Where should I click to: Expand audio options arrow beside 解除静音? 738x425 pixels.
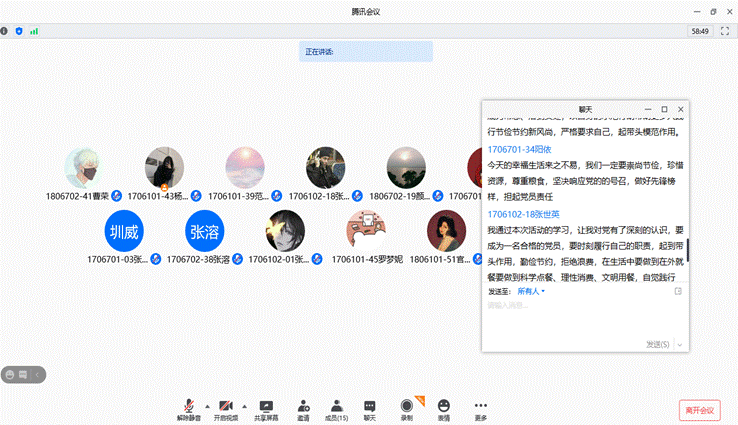pos(207,406)
